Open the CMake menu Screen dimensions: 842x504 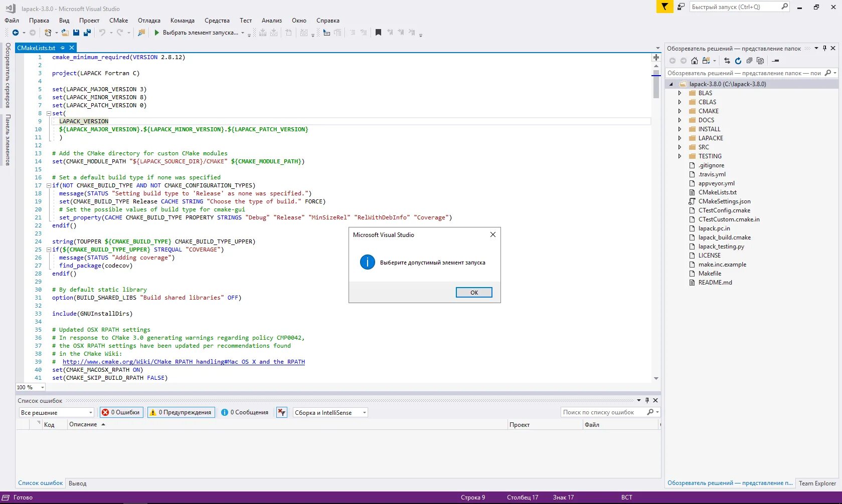click(x=119, y=21)
